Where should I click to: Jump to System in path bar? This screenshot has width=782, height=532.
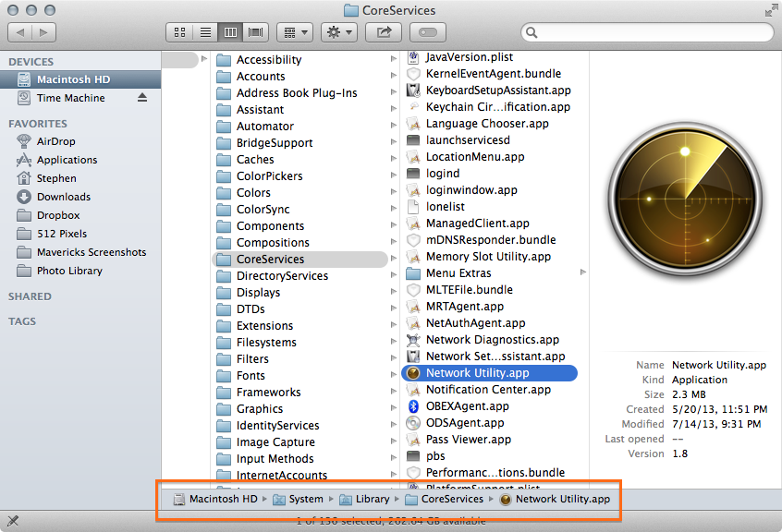[x=299, y=499]
